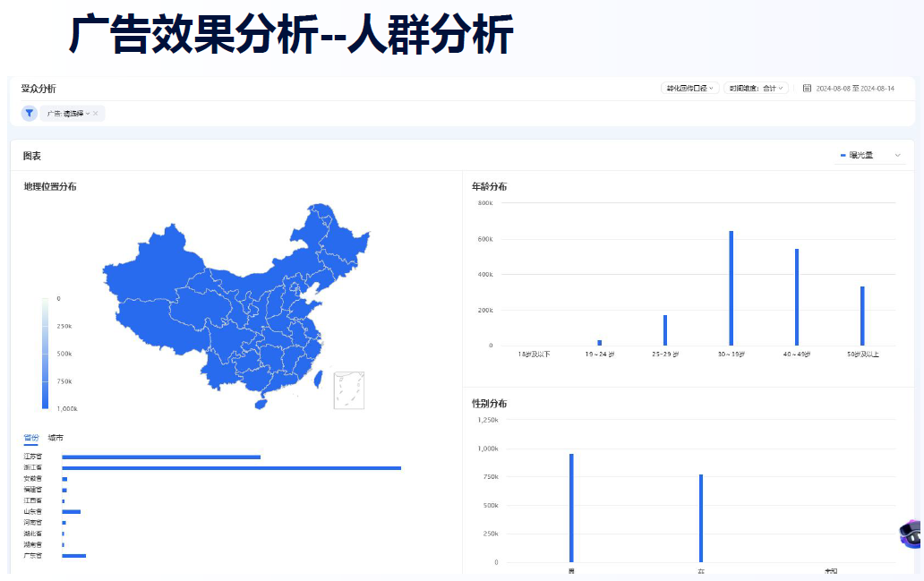The width and height of the screenshot is (924, 581).
Task: Click the filter funnel icon
Action: coord(30,114)
